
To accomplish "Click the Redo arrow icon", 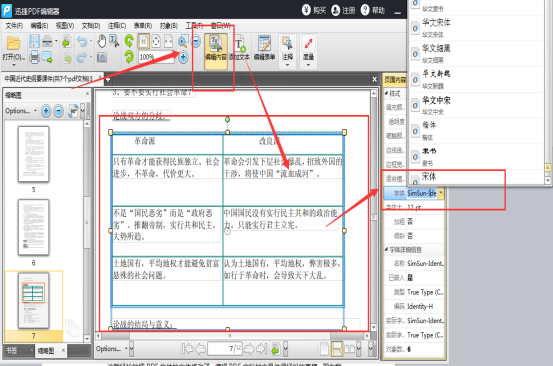I will [82, 57].
